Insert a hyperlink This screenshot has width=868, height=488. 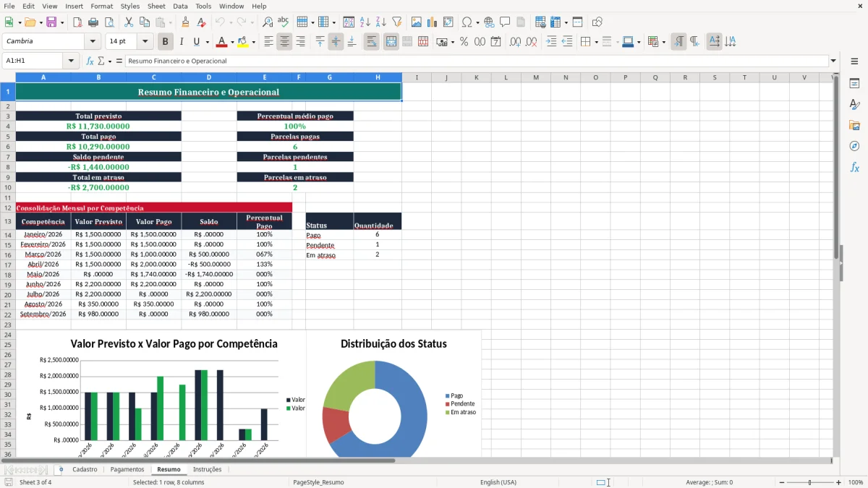(x=489, y=22)
